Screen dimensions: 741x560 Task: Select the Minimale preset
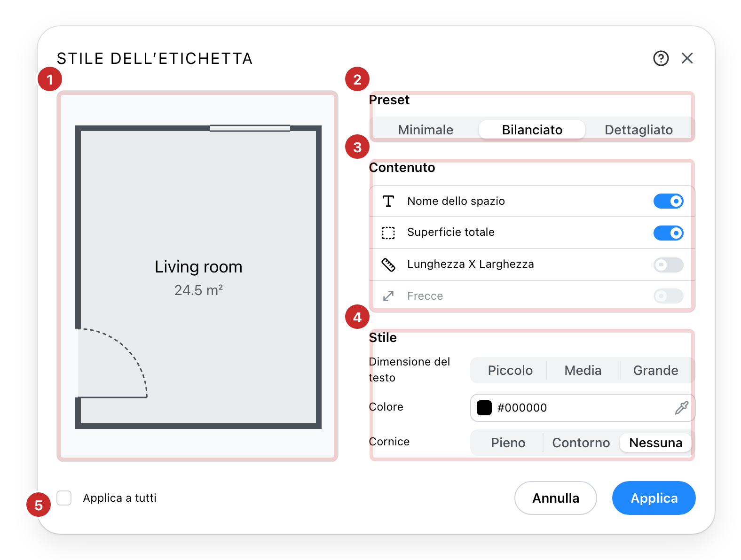(x=426, y=130)
